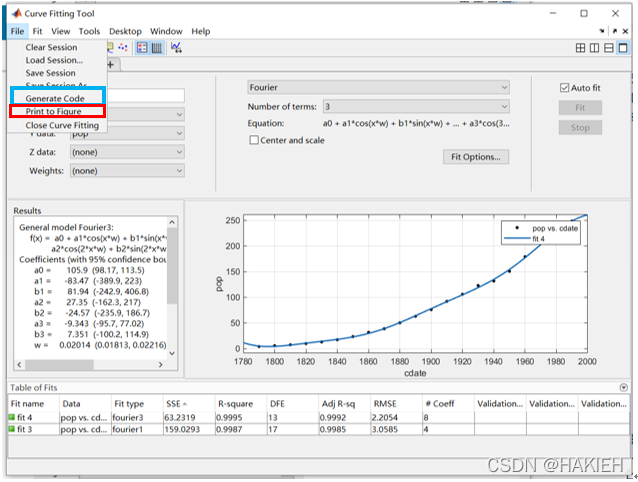
Task: Select the fourier1 cell in table
Action: point(137,430)
